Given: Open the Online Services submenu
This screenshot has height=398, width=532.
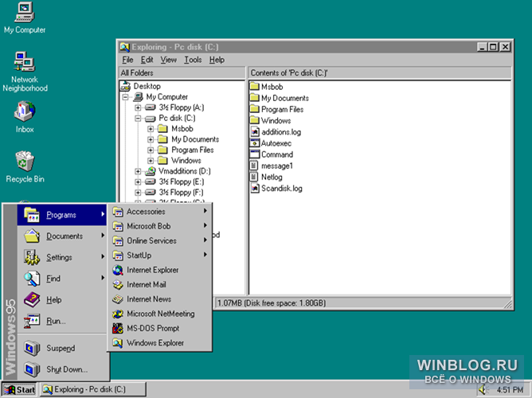Looking at the screenshot, I should (160, 240).
